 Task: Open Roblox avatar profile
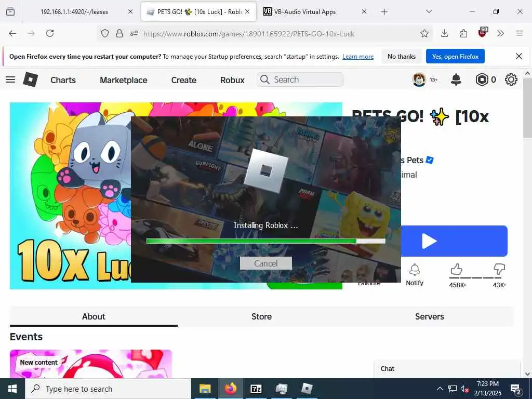[419, 79]
